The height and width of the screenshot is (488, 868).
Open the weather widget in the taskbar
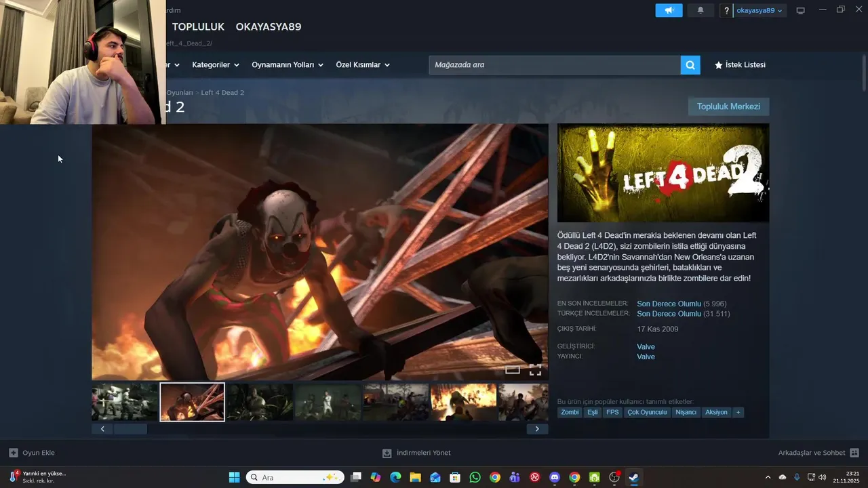coord(37,477)
